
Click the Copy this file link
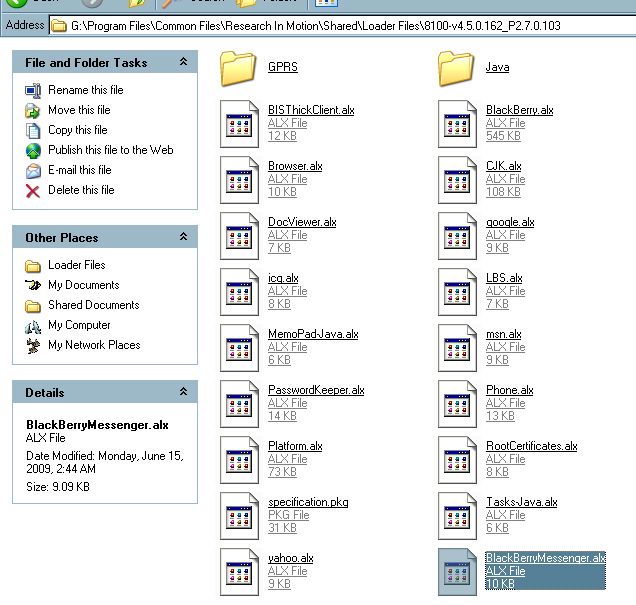tap(77, 130)
